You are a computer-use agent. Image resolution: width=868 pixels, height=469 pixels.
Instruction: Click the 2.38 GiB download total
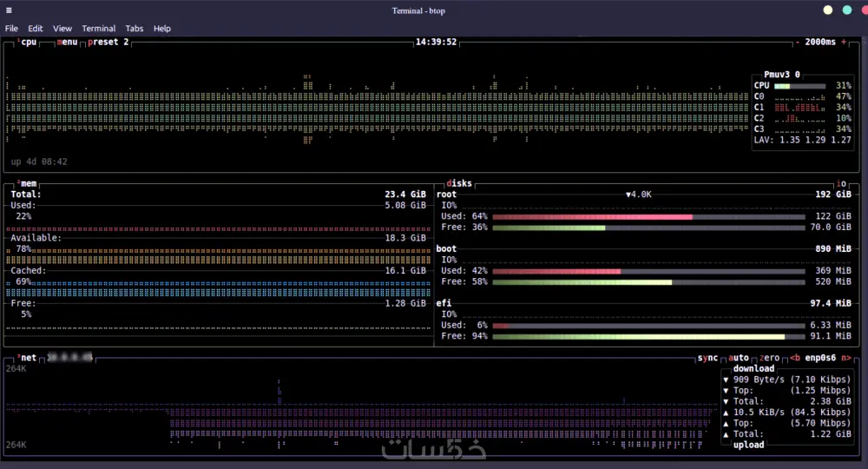(831, 401)
